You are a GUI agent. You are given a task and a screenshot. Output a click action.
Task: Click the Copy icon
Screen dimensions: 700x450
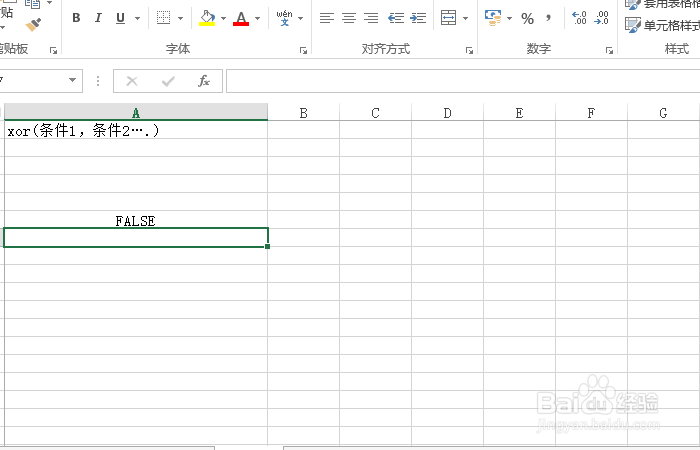33,4
